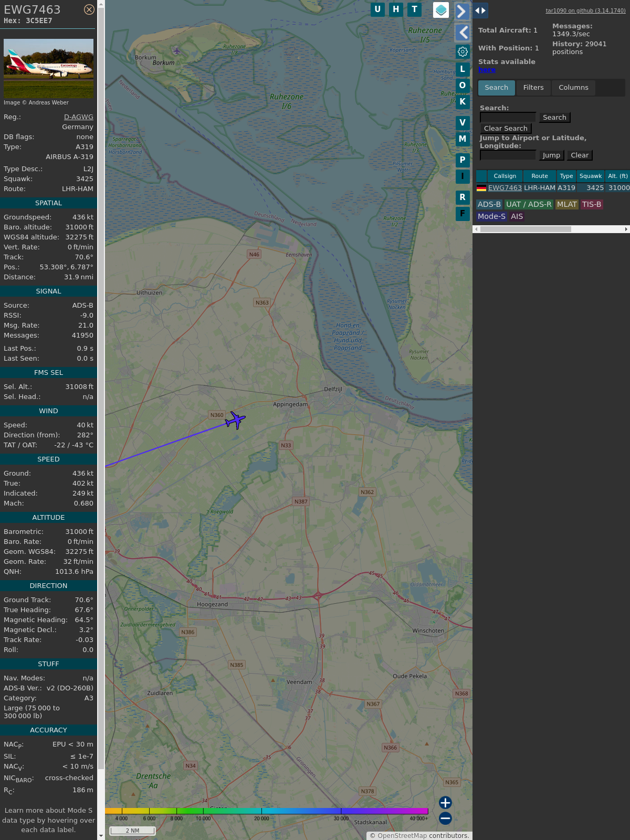This screenshot has height=840, width=630.
Task: Sort table by Callsign column
Action: pos(505,176)
